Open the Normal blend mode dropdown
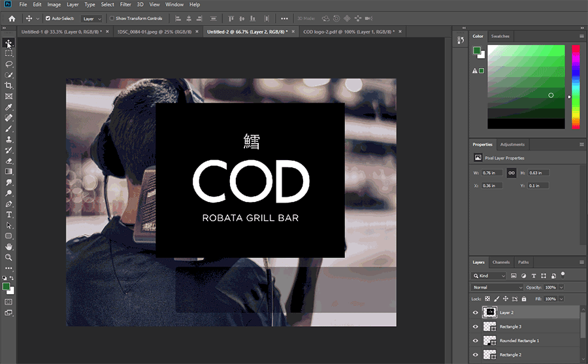588x364 pixels. (497, 288)
